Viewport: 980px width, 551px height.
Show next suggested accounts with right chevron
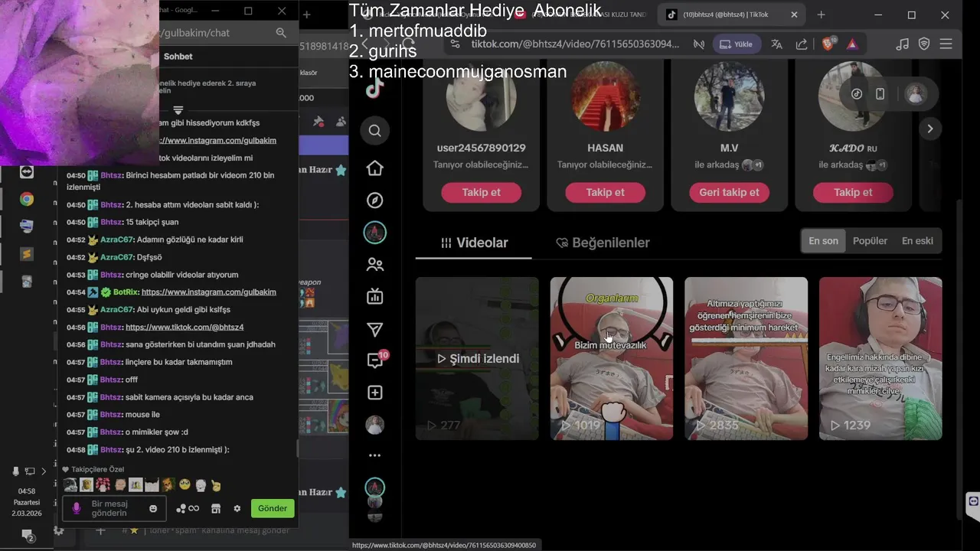pos(930,129)
